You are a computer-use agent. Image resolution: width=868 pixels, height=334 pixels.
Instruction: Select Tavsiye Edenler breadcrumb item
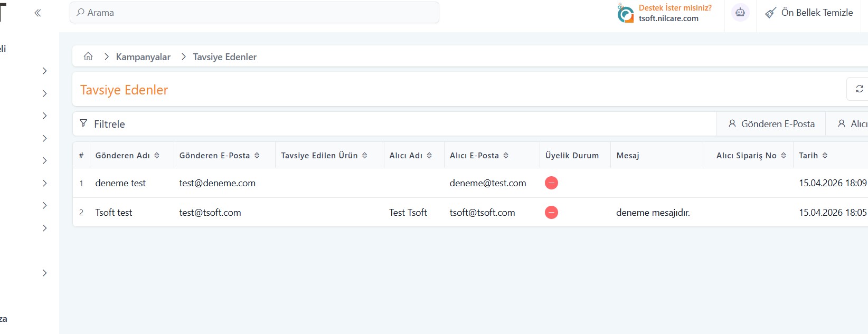coord(224,57)
